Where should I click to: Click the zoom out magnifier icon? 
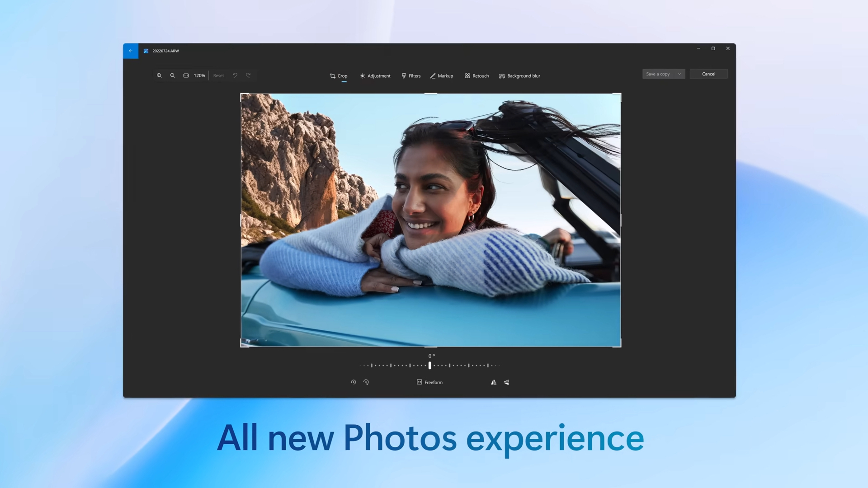172,75
